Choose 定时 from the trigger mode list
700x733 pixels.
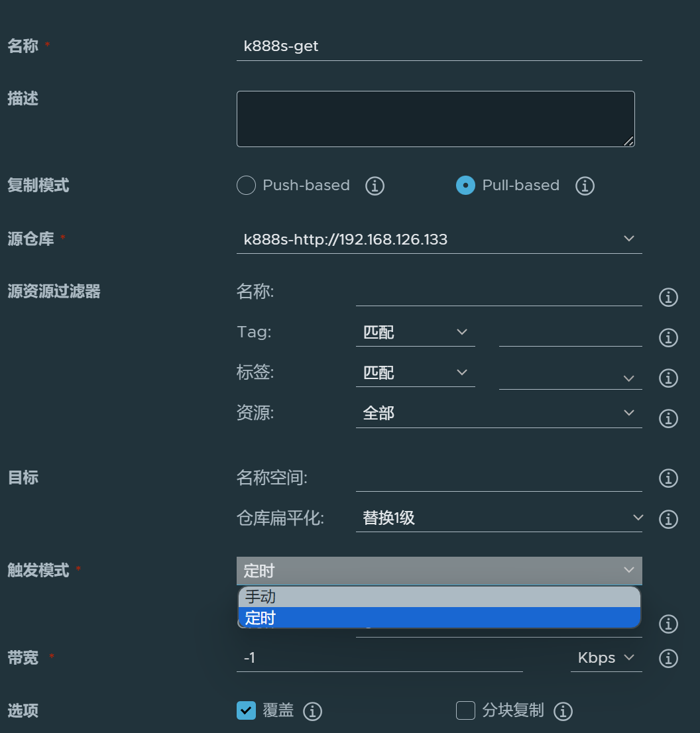click(439, 618)
